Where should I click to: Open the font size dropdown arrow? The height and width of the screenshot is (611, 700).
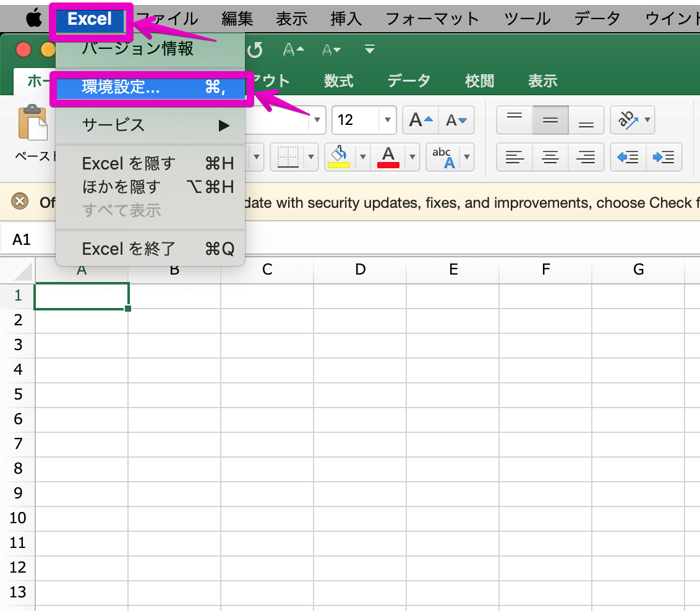coord(388,119)
